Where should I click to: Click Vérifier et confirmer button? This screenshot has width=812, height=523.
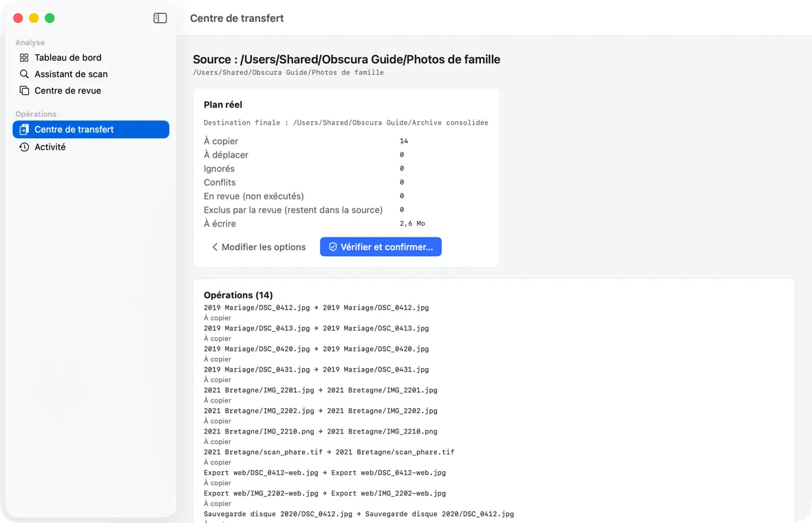(381, 247)
